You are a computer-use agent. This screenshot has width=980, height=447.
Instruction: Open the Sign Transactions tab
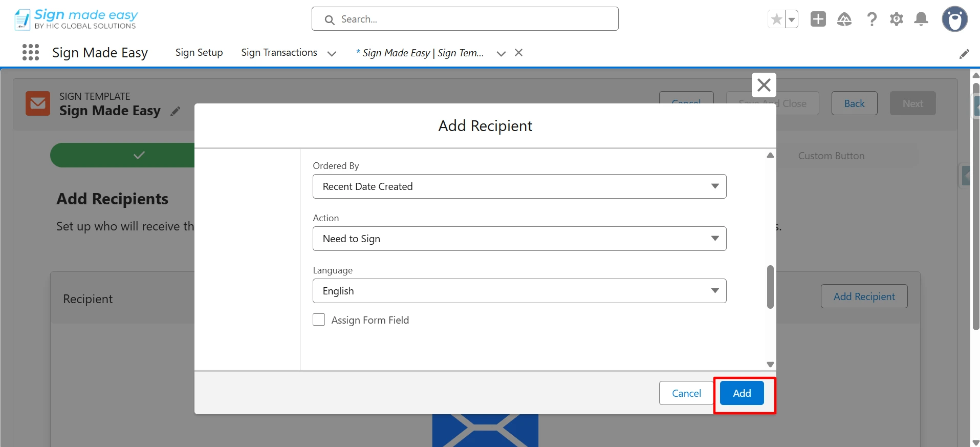[x=279, y=53]
